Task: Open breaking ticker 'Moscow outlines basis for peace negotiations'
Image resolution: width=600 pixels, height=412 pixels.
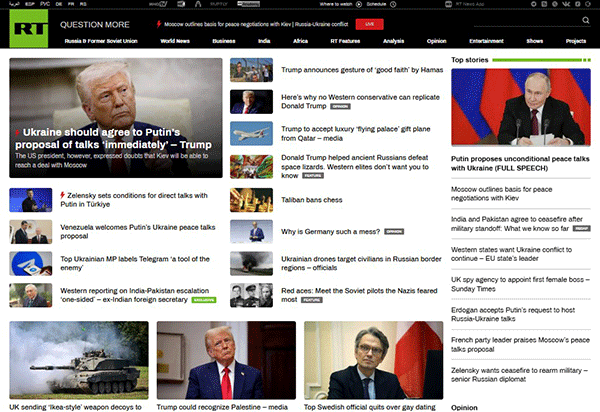Action: [x=256, y=24]
